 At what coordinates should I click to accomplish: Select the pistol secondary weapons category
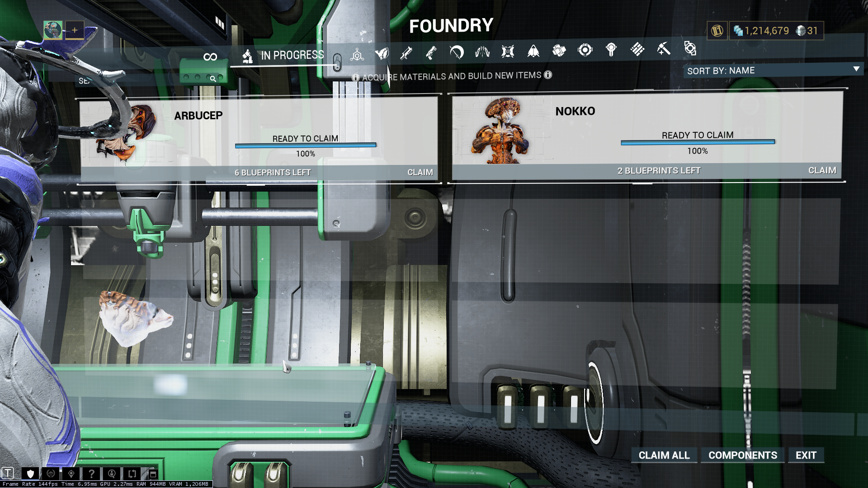tap(431, 52)
